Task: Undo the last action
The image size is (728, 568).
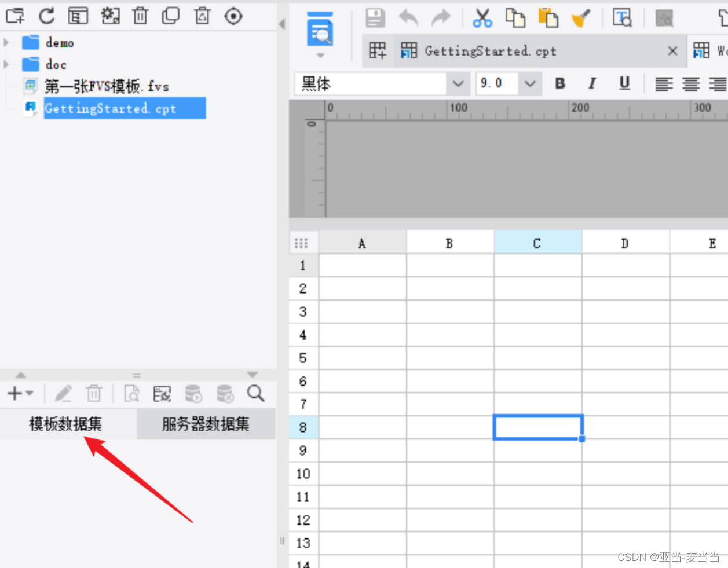Action: (408, 18)
